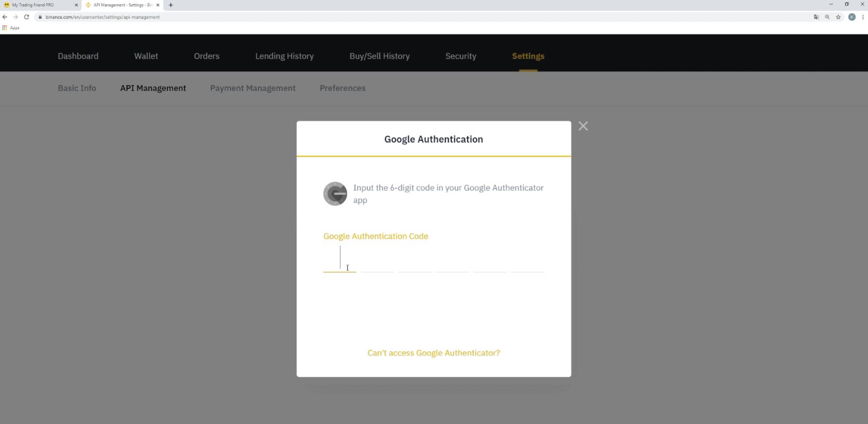Close the My Trading Friend PRO tab
The width and height of the screenshot is (868, 424).
(76, 5)
